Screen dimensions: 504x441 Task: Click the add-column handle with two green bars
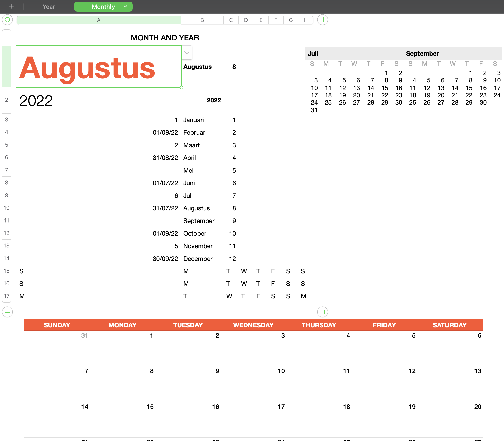pyautogui.click(x=322, y=20)
